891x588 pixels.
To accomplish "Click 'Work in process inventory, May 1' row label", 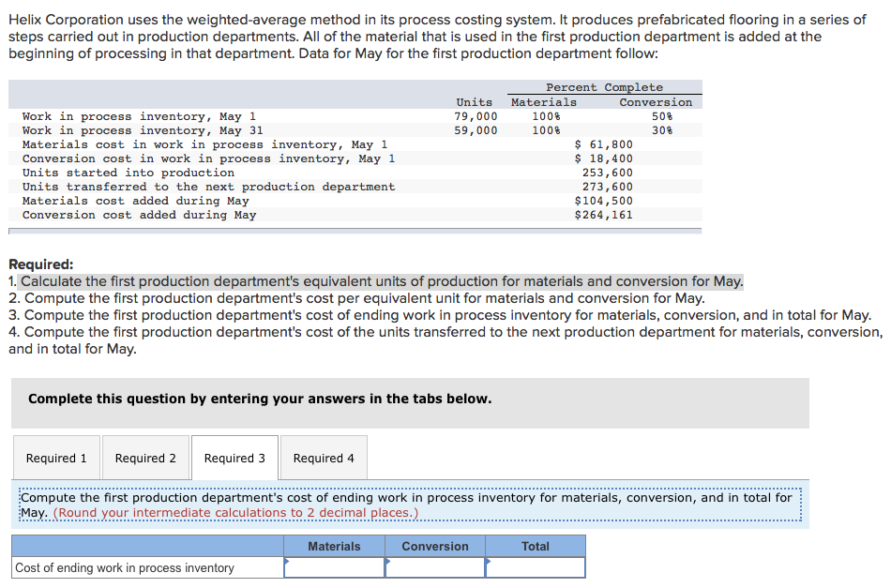I will pyautogui.click(x=139, y=116).
